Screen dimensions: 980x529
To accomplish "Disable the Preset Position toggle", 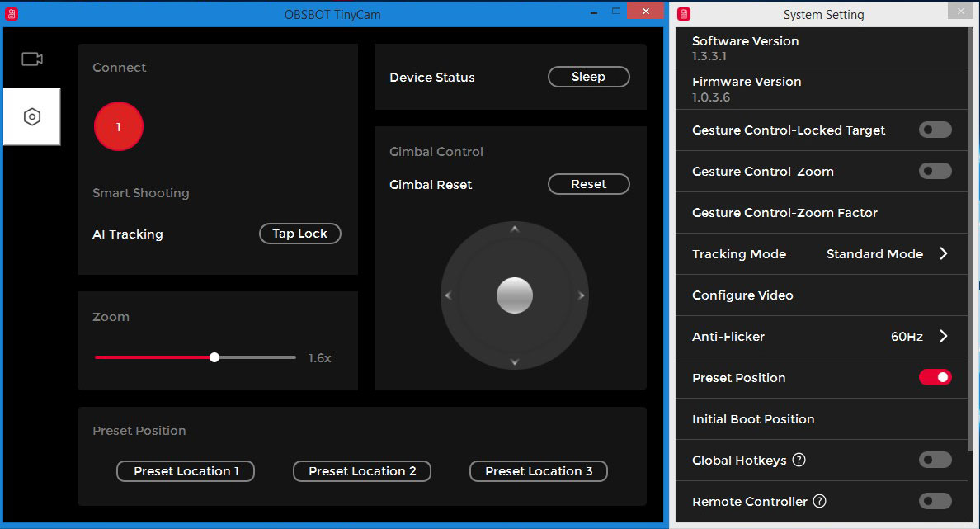I will 935,377.
